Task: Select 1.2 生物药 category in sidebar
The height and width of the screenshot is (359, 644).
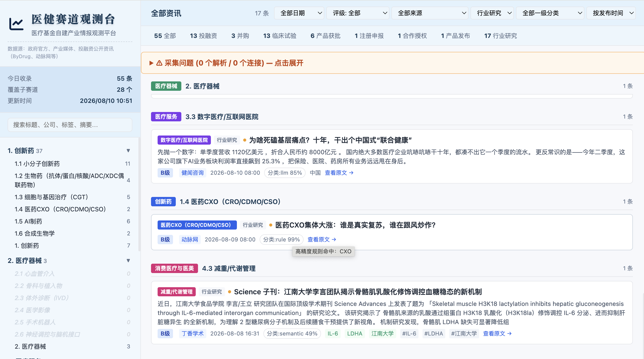Action: pos(72,181)
